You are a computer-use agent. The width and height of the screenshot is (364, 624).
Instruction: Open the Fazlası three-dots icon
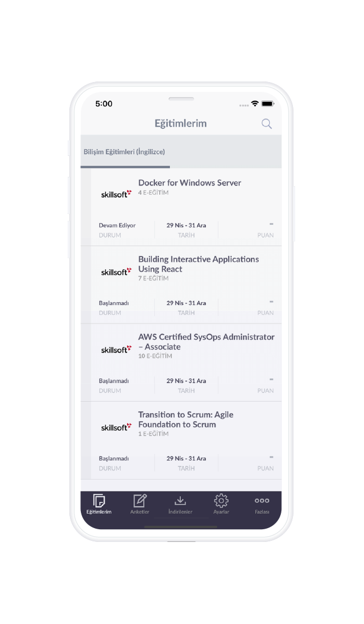click(262, 500)
